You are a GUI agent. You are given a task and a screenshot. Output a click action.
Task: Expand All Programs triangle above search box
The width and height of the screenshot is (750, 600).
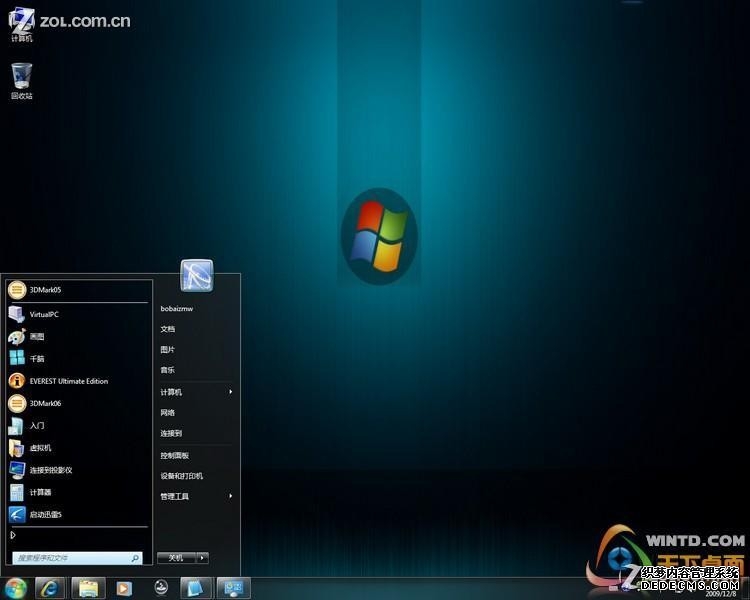point(13,535)
